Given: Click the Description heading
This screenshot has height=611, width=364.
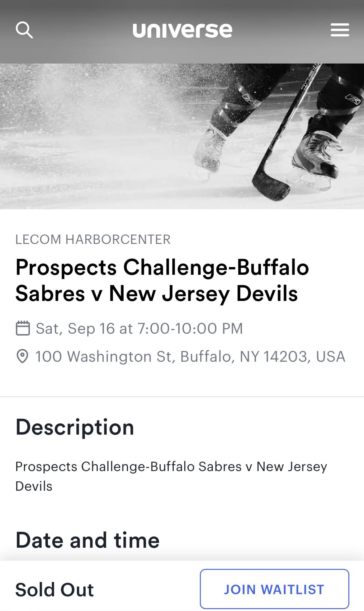Looking at the screenshot, I should 75,427.
